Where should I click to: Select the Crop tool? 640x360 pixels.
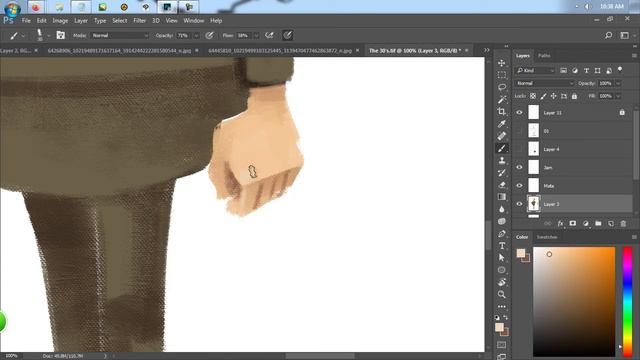(502, 111)
